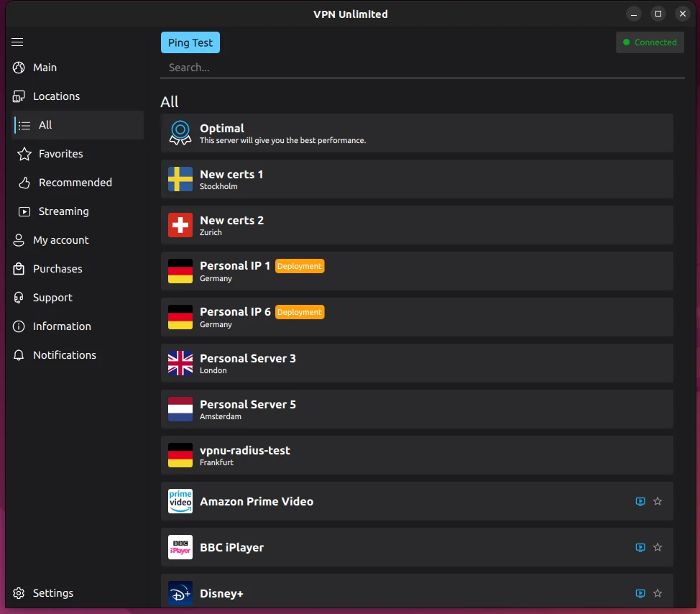700x614 pixels.
Task: Open the Favorites server list
Action: 60,154
